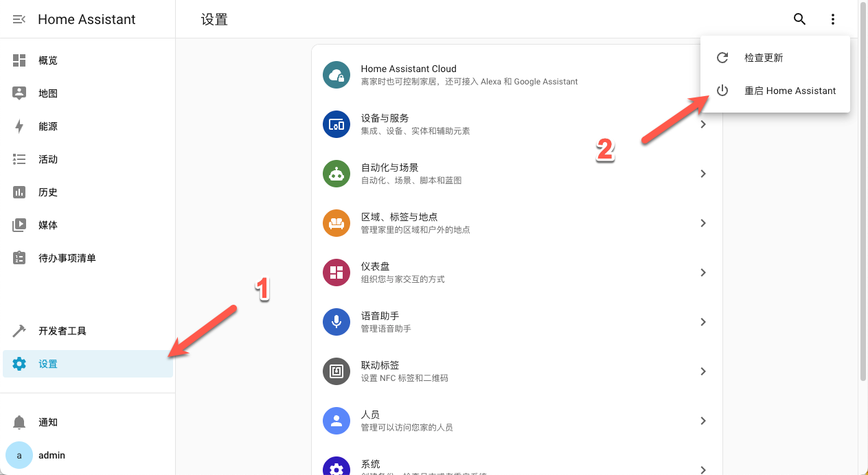This screenshot has height=475, width=868.
Task: Expand the 设备与服务 row chevron
Action: (x=703, y=124)
